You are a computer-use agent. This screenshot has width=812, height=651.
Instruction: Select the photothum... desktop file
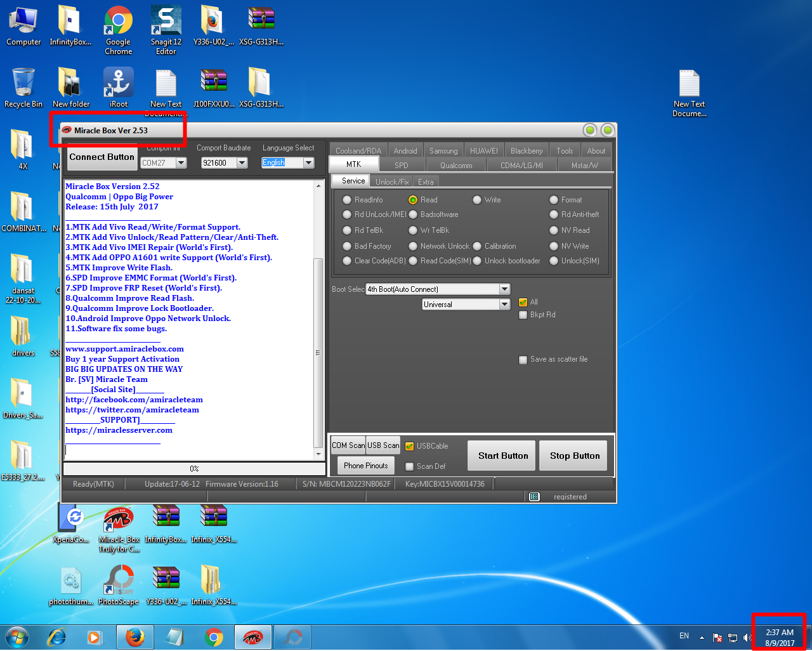coord(71,586)
